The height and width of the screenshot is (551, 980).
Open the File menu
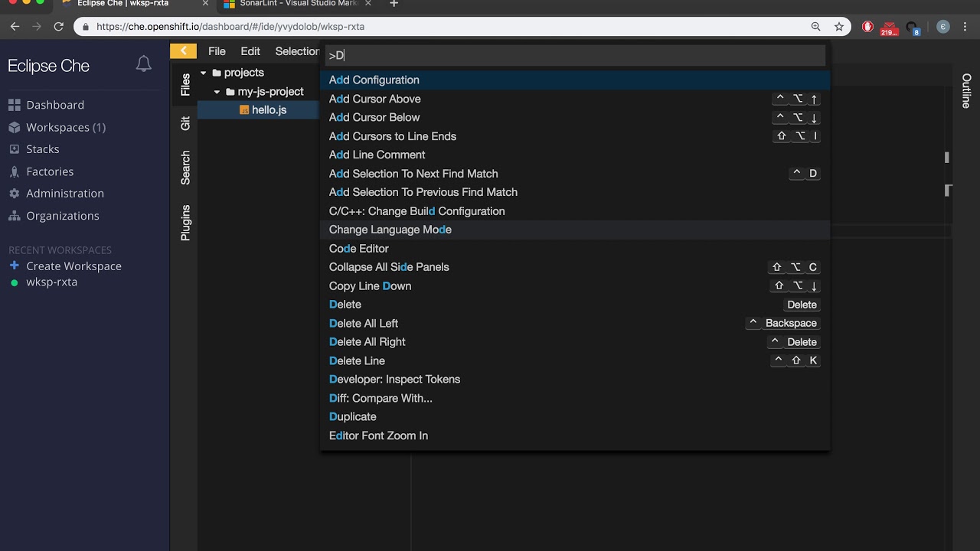pyautogui.click(x=217, y=51)
